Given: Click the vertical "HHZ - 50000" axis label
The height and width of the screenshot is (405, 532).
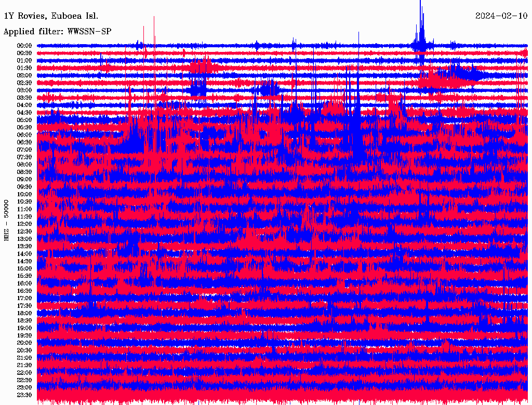Looking at the screenshot, I should click(x=7, y=220).
